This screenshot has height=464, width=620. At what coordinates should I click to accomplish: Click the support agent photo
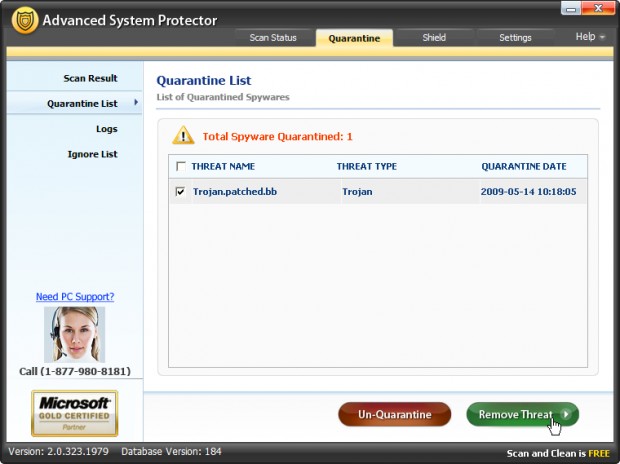pyautogui.click(x=74, y=335)
